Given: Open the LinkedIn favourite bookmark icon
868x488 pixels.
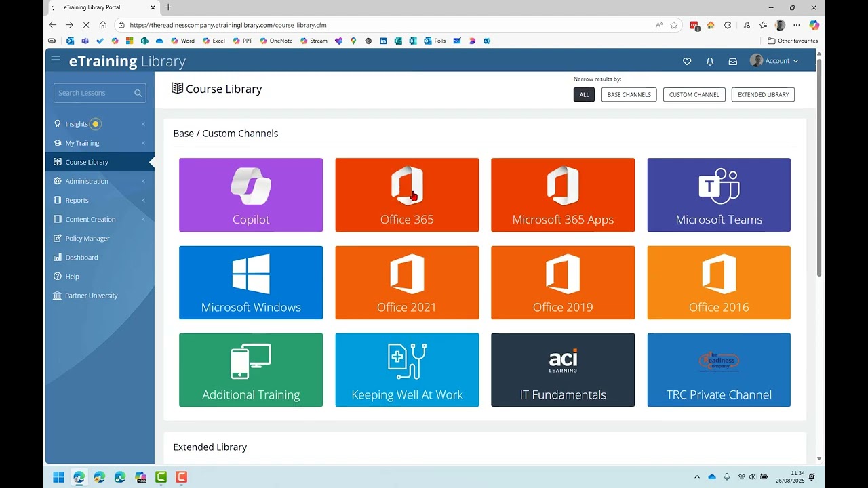Looking at the screenshot, I should pyautogui.click(x=383, y=41).
